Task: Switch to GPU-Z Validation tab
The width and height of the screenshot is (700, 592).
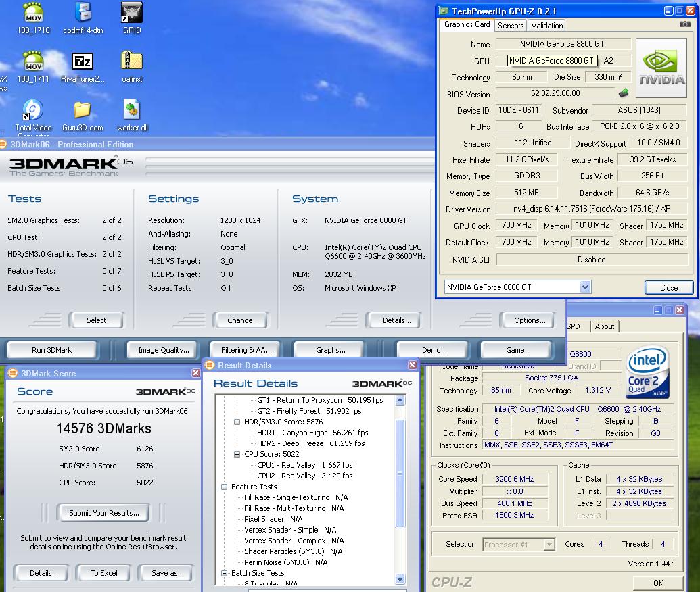Action: (547, 26)
